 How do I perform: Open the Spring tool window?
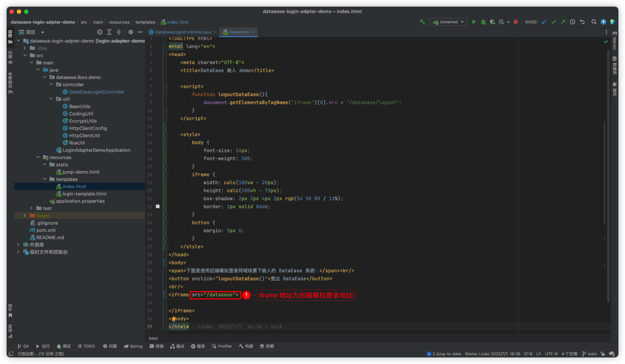click(x=133, y=346)
